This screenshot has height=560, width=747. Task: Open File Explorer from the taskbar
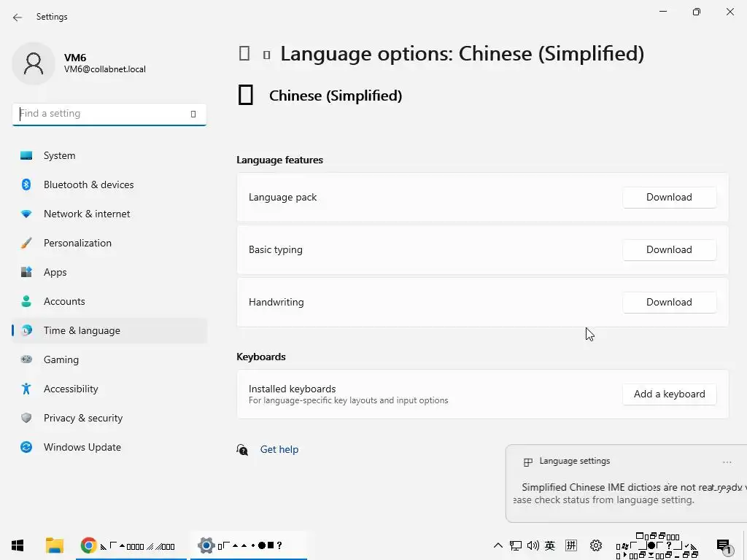coord(54,545)
